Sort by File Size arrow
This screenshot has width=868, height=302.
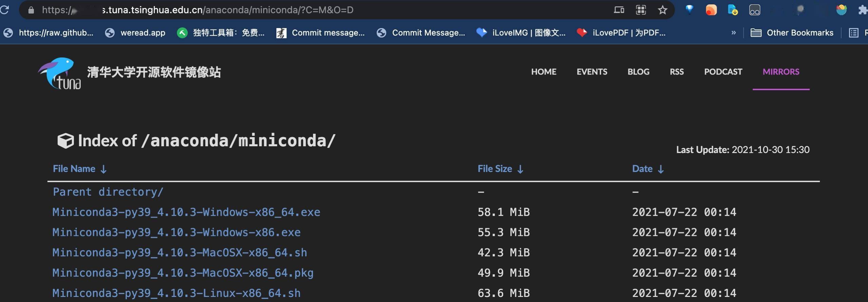point(520,169)
